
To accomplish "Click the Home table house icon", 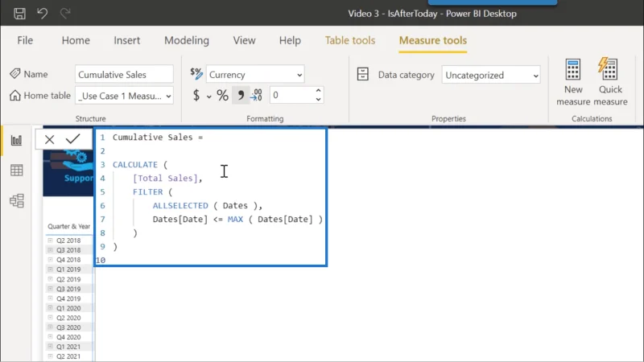I will tap(15, 95).
